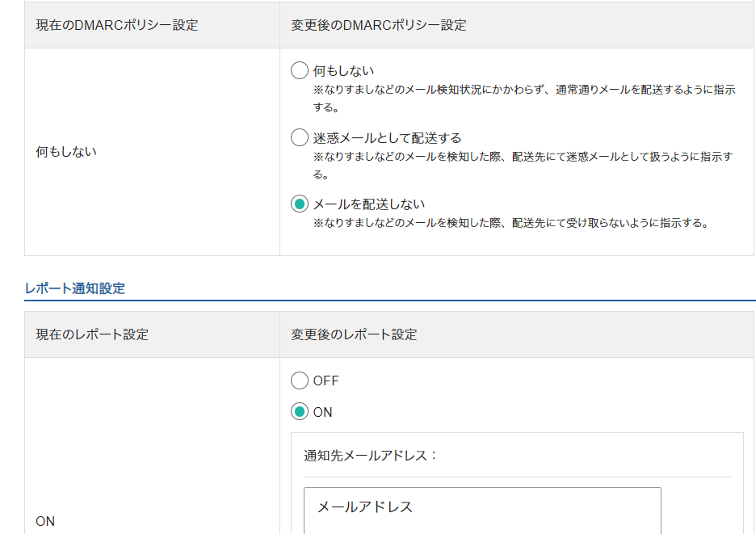Enable the ON report radio button

pos(300,412)
